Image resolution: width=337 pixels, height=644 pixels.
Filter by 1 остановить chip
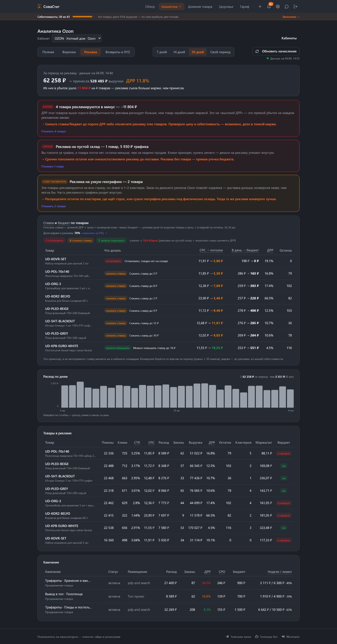coord(54,240)
